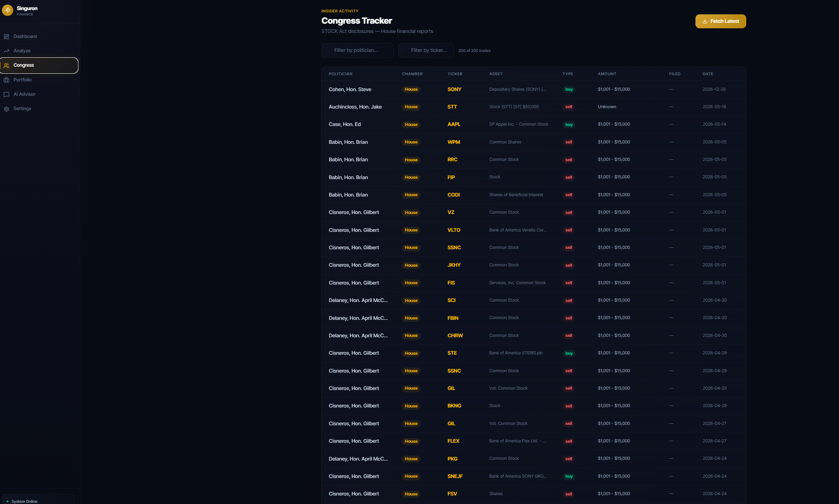Click the sell badge in STT row

(569, 107)
